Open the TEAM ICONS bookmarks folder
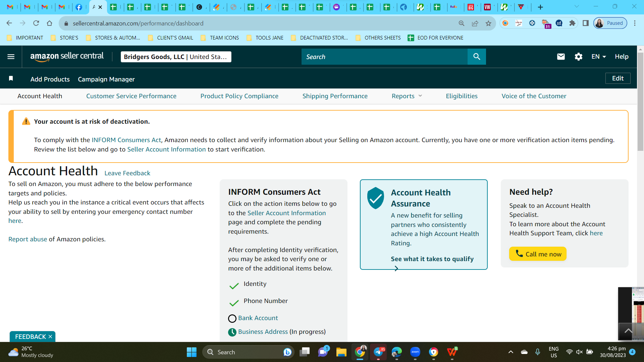 pos(220,38)
